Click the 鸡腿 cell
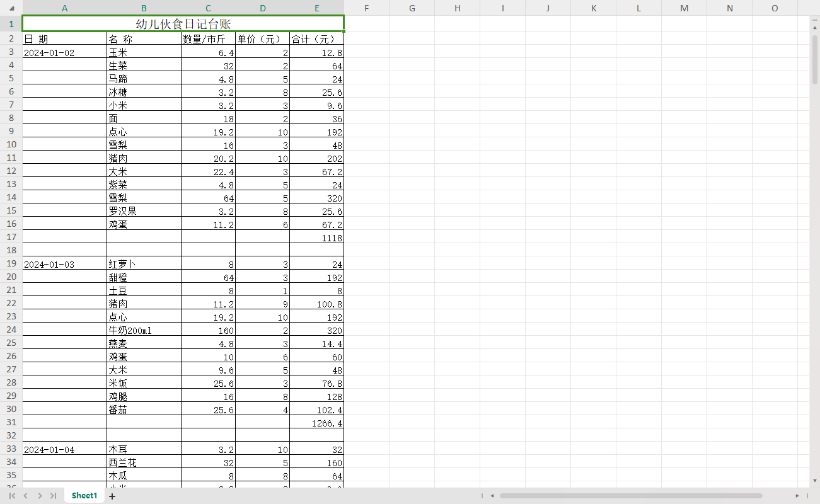The image size is (820, 504). [x=144, y=396]
